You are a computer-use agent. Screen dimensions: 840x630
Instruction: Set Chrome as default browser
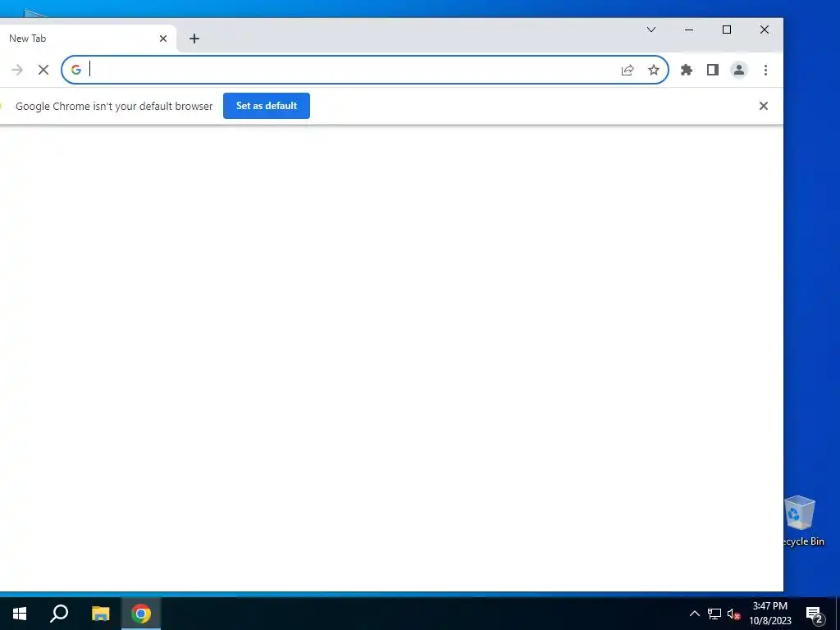point(267,106)
